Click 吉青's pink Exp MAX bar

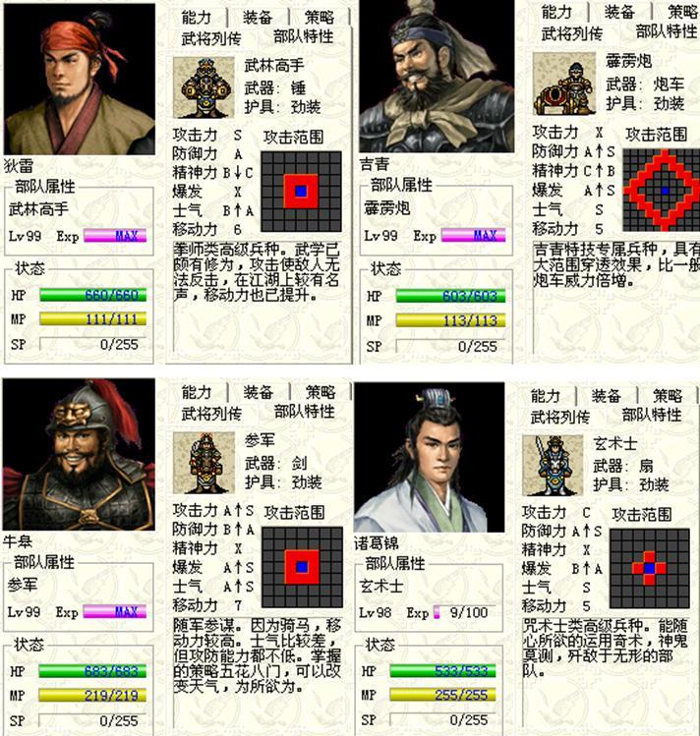pos(473,235)
